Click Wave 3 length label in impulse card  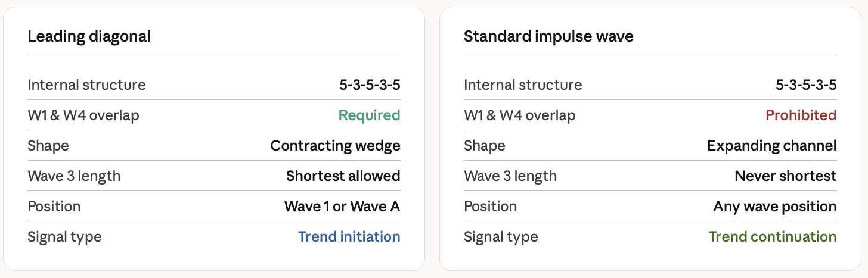point(510,176)
